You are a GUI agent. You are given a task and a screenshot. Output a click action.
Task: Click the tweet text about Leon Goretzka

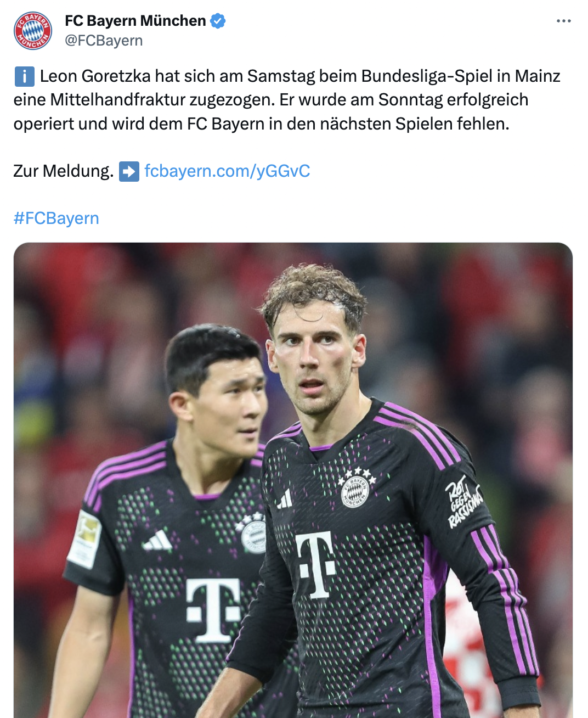(x=287, y=100)
